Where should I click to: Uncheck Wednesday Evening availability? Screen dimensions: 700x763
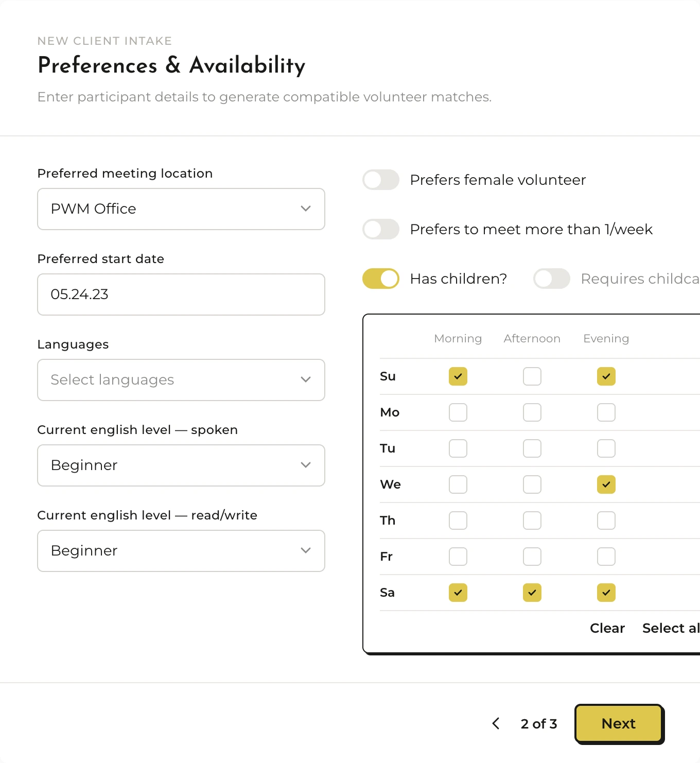click(x=606, y=484)
